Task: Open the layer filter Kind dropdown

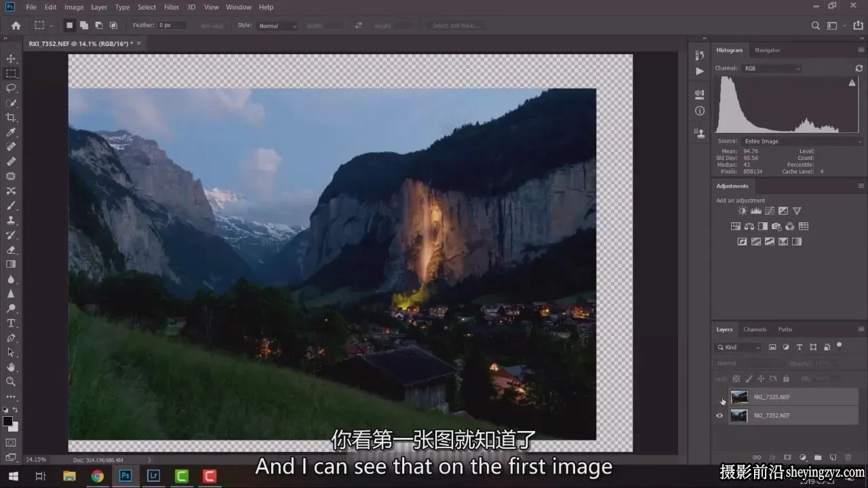Action: click(739, 347)
